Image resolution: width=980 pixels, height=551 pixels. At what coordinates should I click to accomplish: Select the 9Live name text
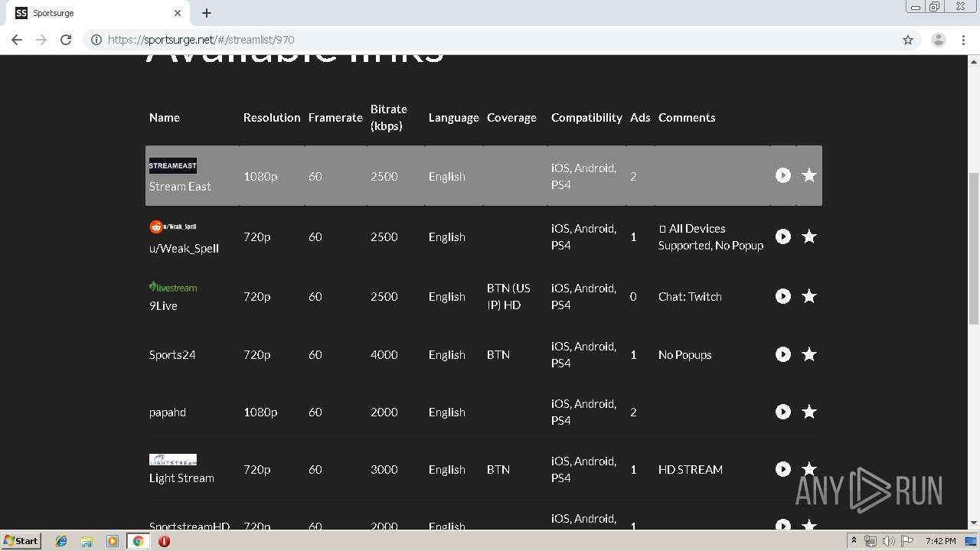click(163, 305)
